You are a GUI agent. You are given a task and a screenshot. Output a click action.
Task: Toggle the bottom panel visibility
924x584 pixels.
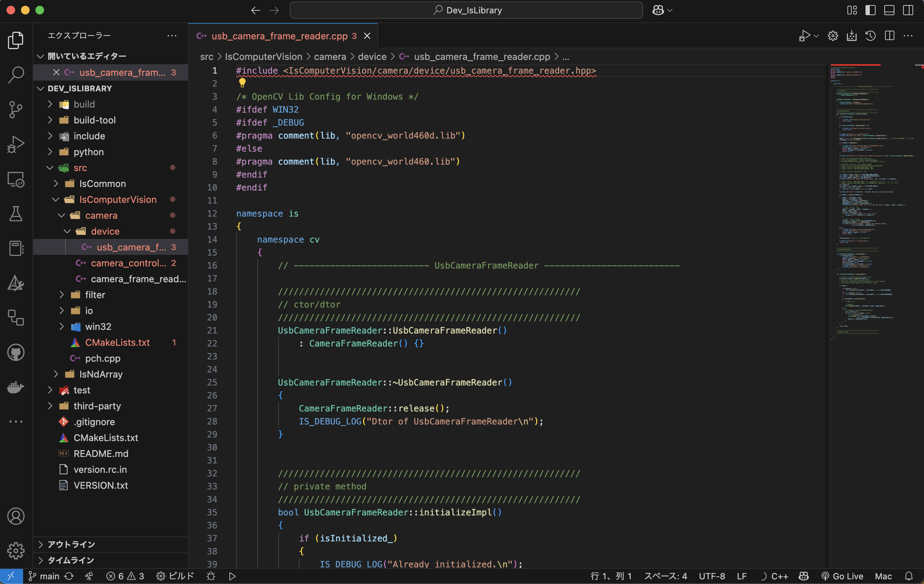[889, 10]
